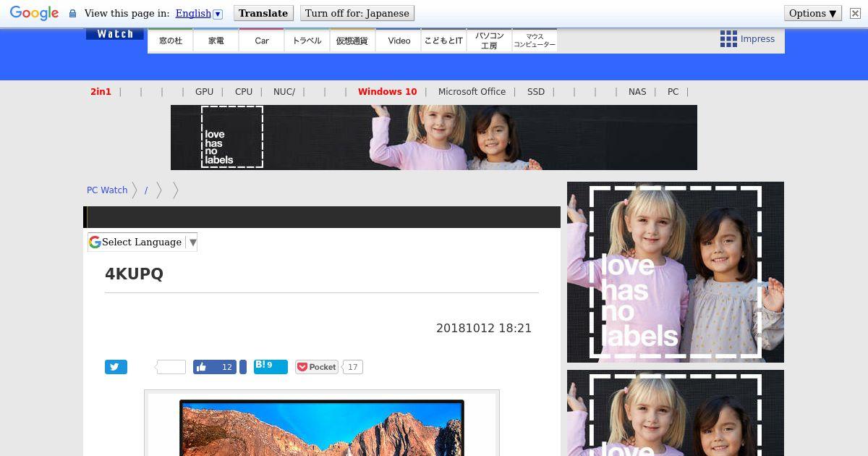Image resolution: width=868 pixels, height=456 pixels.
Task: Expand the Select Language dropdown
Action: (x=142, y=242)
